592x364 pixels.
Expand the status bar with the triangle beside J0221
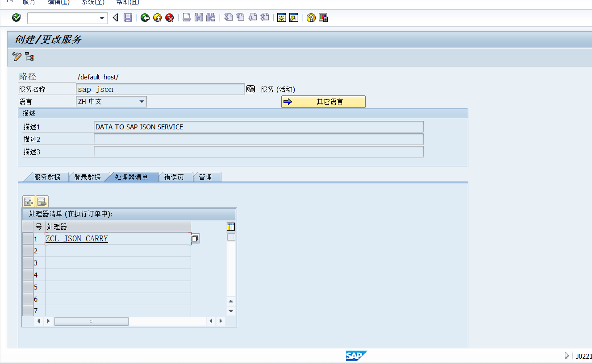567,356
